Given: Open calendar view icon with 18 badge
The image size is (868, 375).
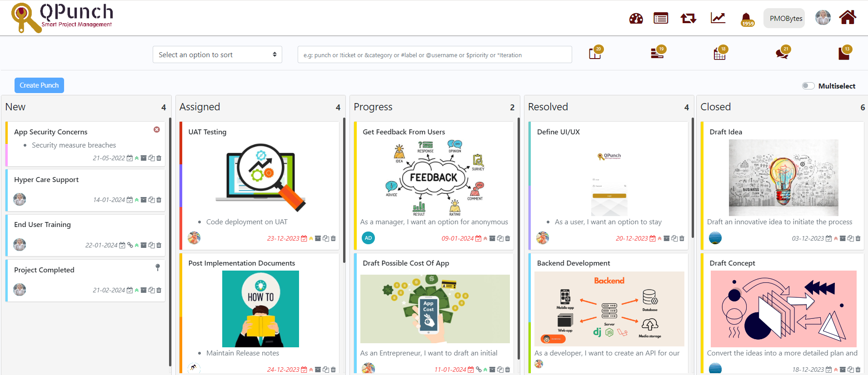Looking at the screenshot, I should [x=719, y=54].
